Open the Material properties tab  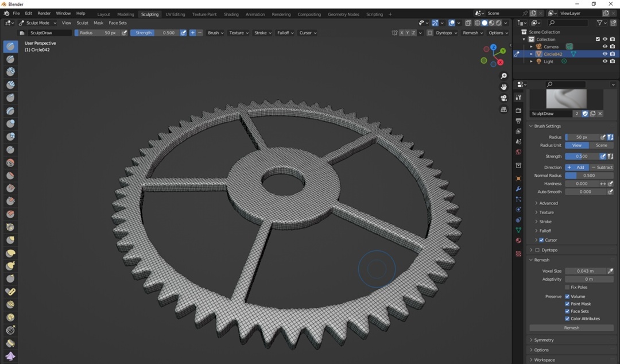(x=518, y=241)
